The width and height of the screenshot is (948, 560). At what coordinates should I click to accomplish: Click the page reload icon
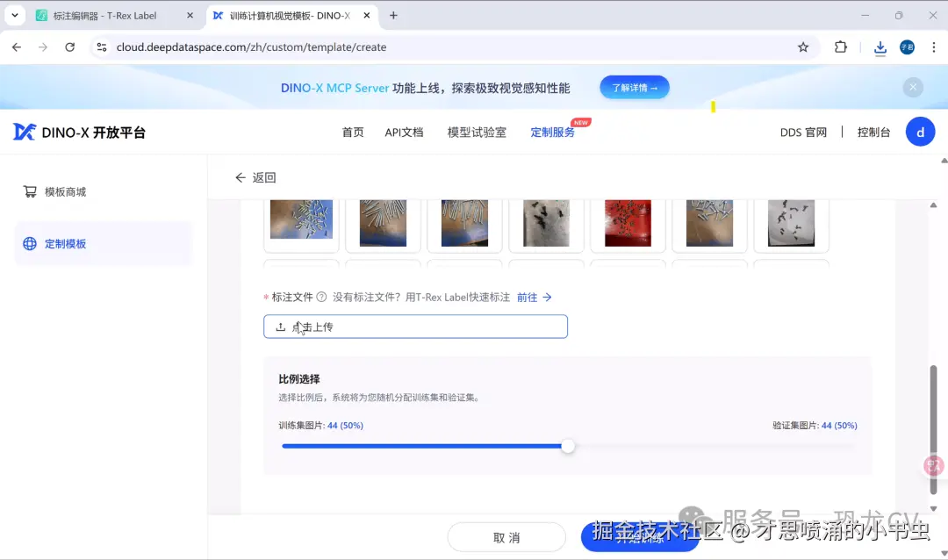[70, 47]
